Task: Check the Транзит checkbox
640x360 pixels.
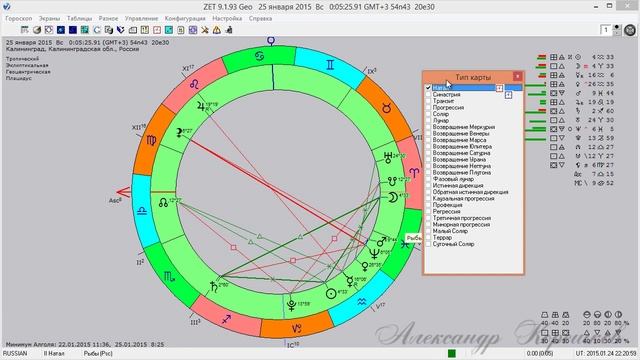Action: pos(428,101)
